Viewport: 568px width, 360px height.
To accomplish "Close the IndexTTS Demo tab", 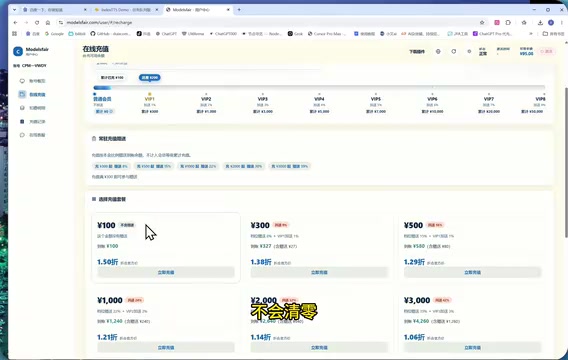I will [157, 10].
